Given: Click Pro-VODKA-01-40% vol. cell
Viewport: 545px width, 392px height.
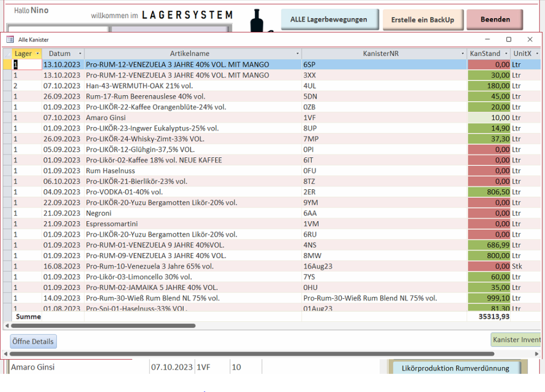Looking at the screenshot, I should click(193, 192).
